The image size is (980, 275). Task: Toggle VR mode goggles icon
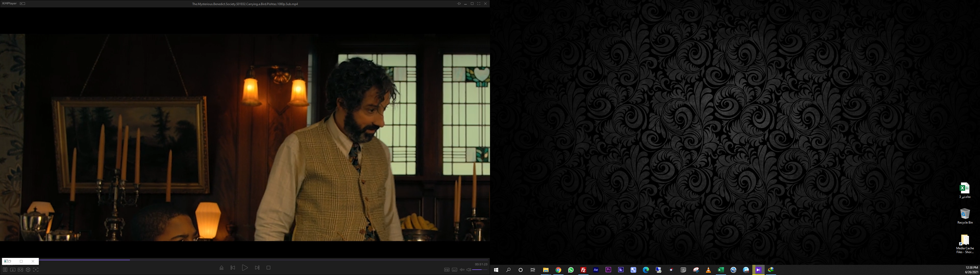click(x=20, y=270)
